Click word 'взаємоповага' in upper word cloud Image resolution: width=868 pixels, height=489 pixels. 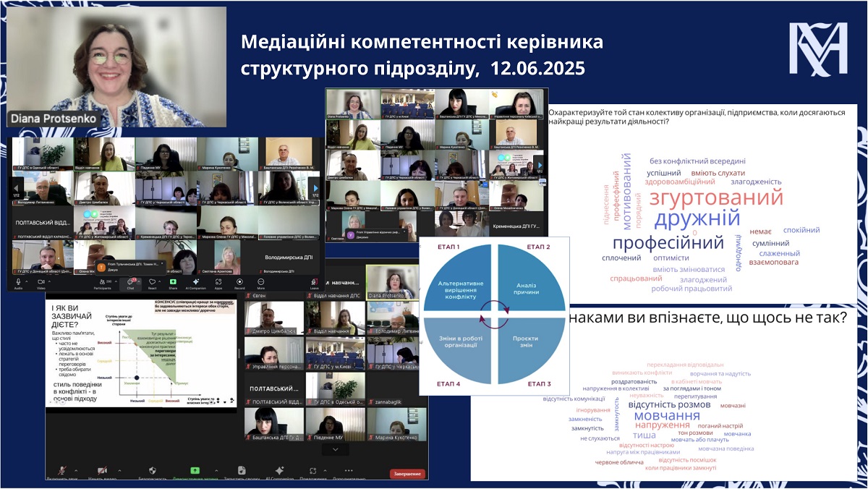[774, 262]
